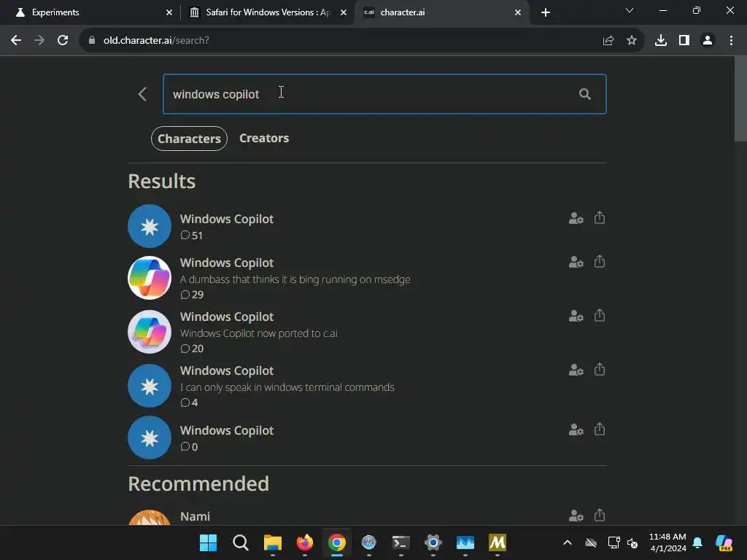
Task: Share this page from address bar
Action: (608, 41)
